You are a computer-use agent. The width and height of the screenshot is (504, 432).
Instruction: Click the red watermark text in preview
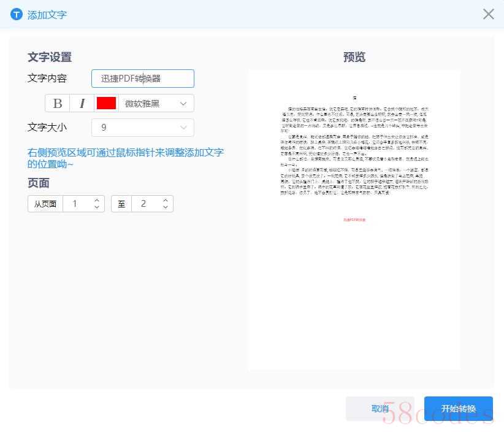click(x=354, y=219)
